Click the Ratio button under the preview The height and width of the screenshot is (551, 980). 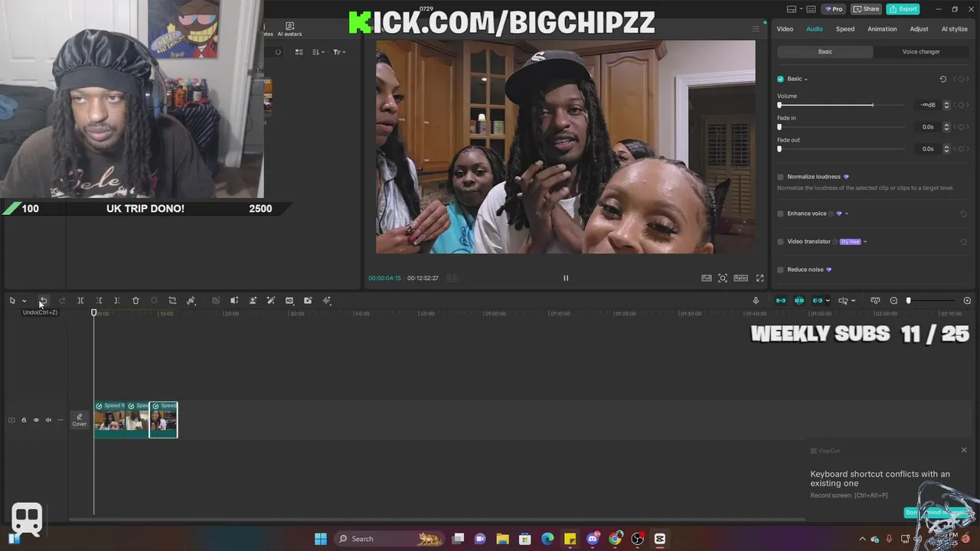pyautogui.click(x=740, y=278)
